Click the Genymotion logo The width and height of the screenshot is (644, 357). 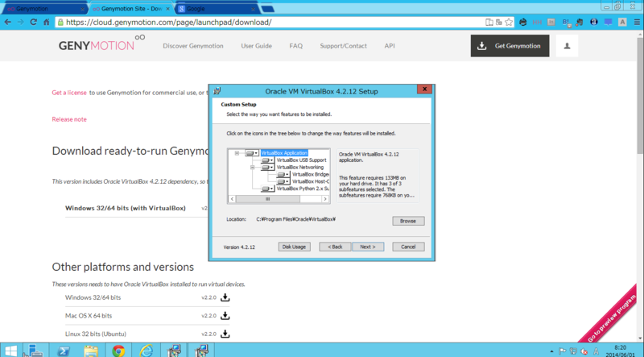101,44
